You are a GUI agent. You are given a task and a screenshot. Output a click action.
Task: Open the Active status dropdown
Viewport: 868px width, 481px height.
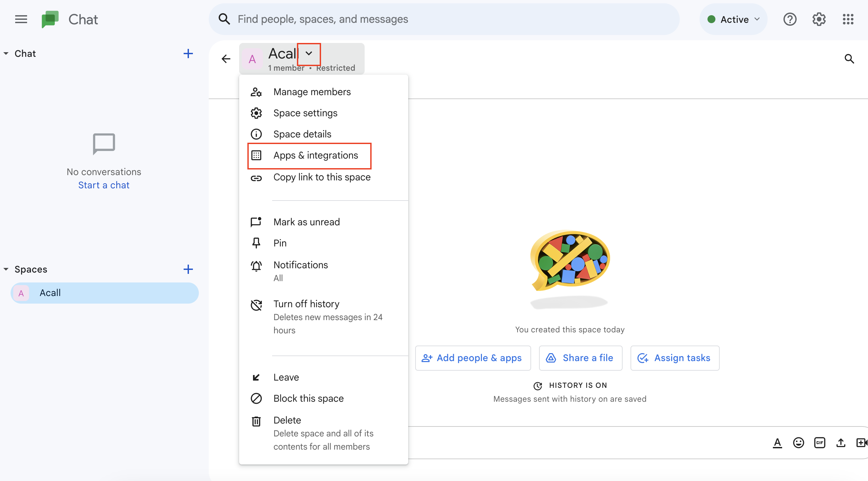click(x=733, y=19)
